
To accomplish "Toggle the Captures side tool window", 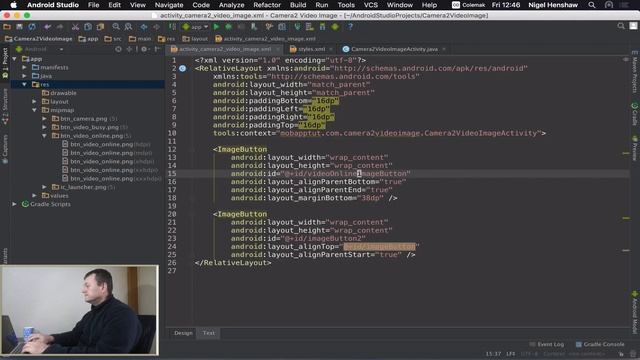I will [x=5, y=150].
